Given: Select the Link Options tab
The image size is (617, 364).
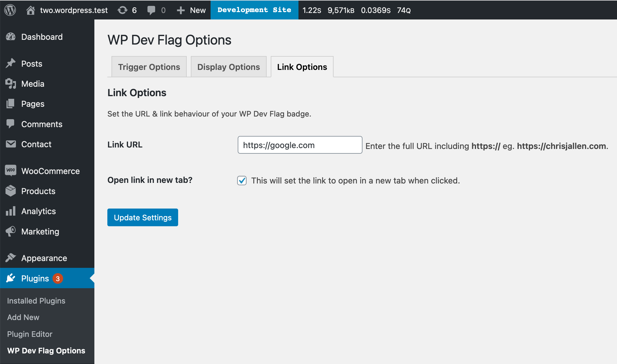Looking at the screenshot, I should point(302,67).
